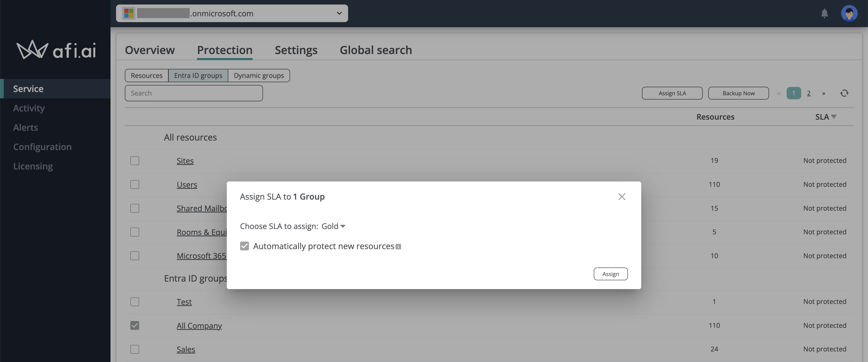Open the user avatar profile menu

(x=849, y=14)
